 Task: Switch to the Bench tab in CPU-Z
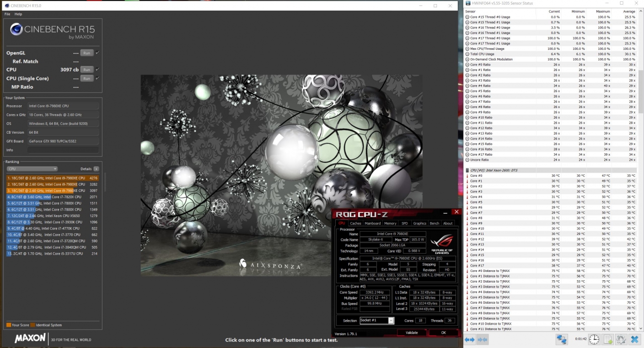tap(435, 223)
